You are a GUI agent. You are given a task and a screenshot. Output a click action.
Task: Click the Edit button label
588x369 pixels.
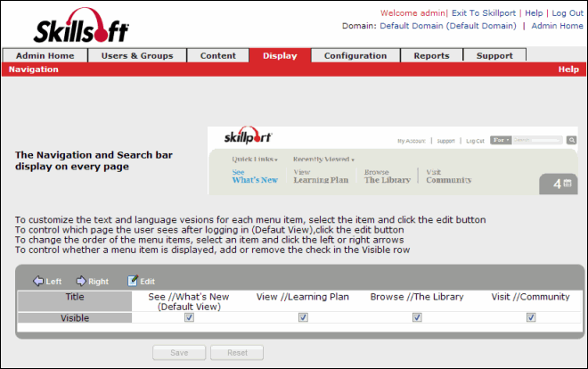pos(147,282)
